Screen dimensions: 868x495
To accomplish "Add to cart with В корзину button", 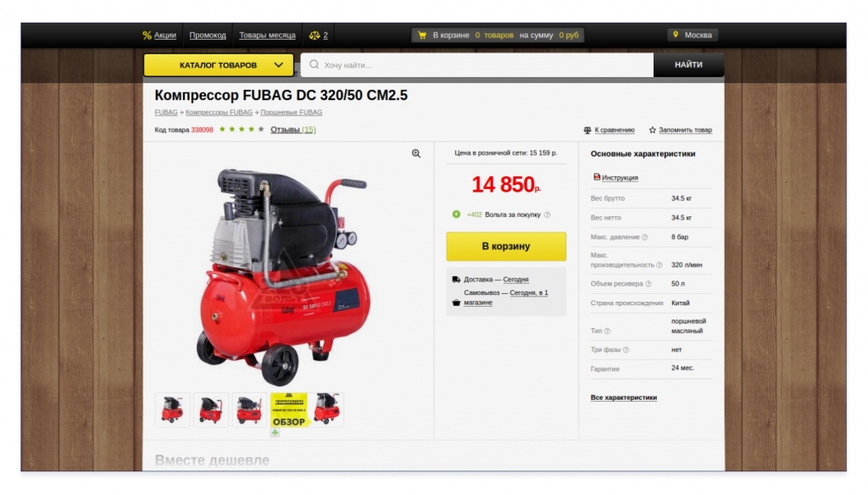I will (x=506, y=247).
